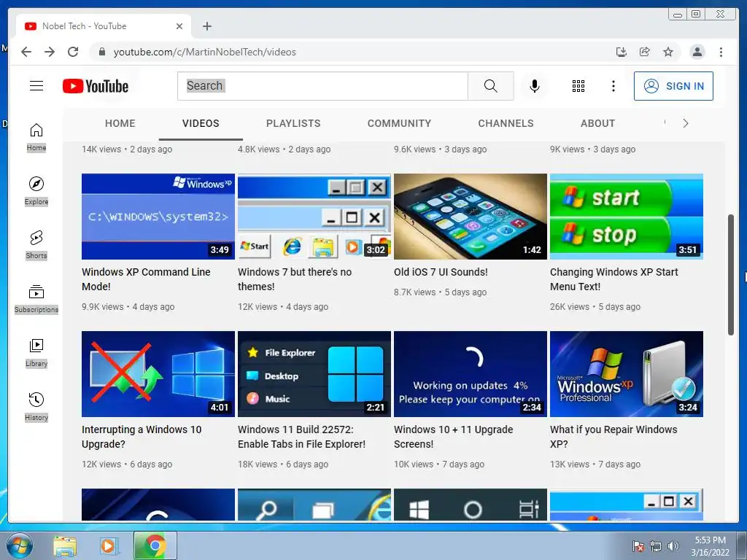Open the volume speaker tray icon
Image resolution: width=747 pixels, height=560 pixels.
(x=673, y=546)
